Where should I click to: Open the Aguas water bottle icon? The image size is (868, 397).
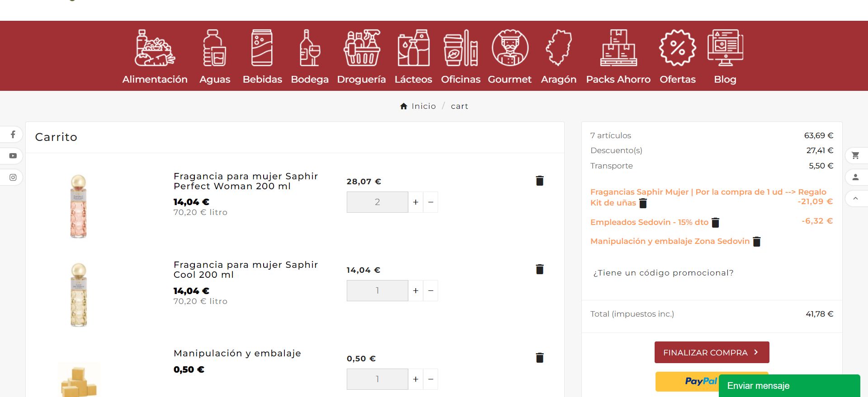(x=215, y=48)
